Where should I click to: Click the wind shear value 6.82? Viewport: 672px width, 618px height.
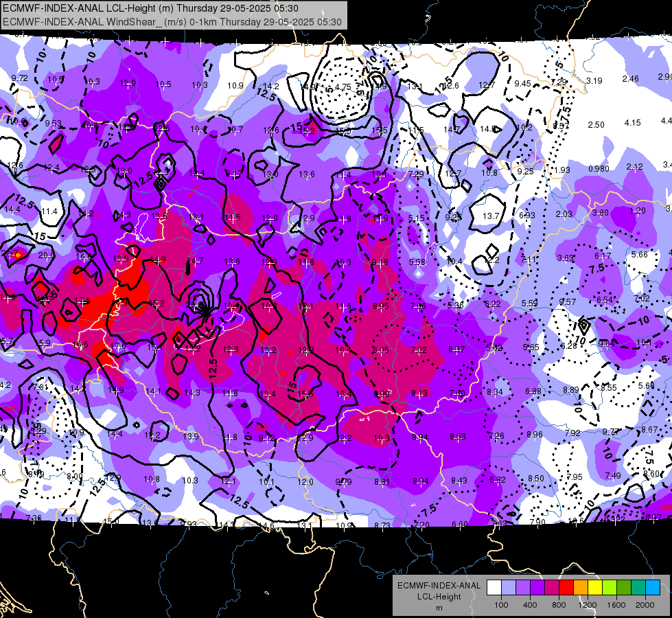tap(498, 479)
